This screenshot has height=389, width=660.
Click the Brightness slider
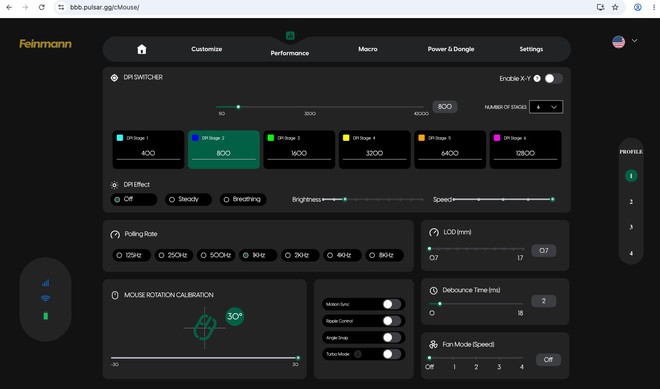pos(373,200)
